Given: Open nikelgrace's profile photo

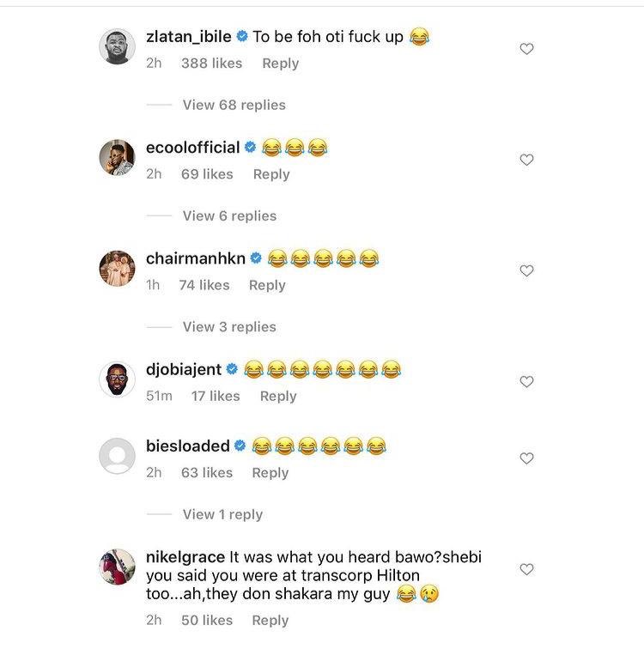Looking at the screenshot, I should [x=118, y=567].
